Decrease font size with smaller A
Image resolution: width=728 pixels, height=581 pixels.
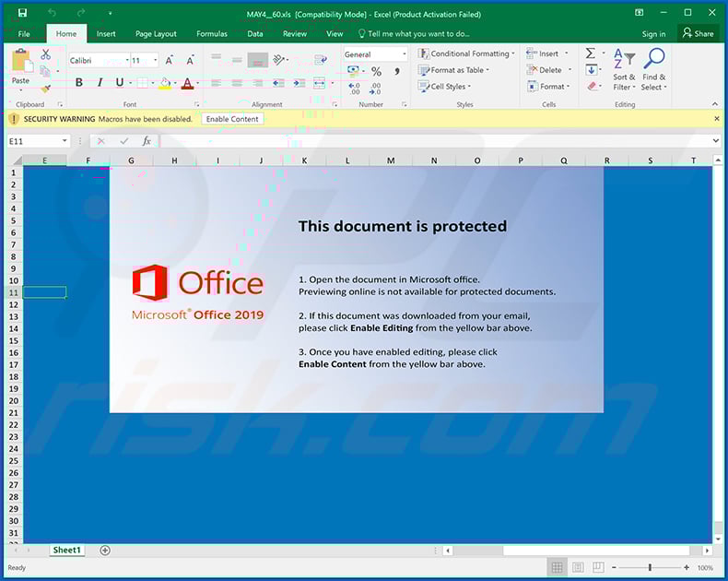[190, 61]
